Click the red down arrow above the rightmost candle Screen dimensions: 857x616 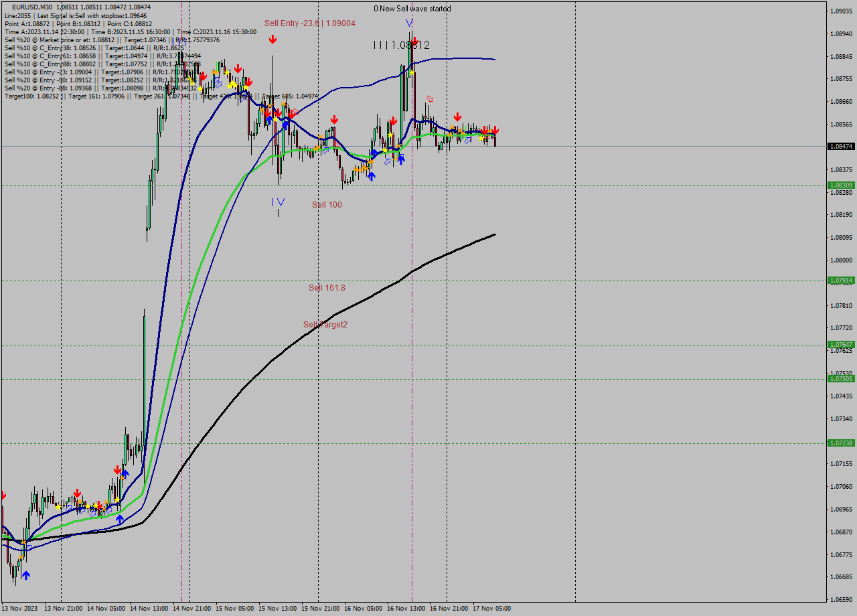495,129
